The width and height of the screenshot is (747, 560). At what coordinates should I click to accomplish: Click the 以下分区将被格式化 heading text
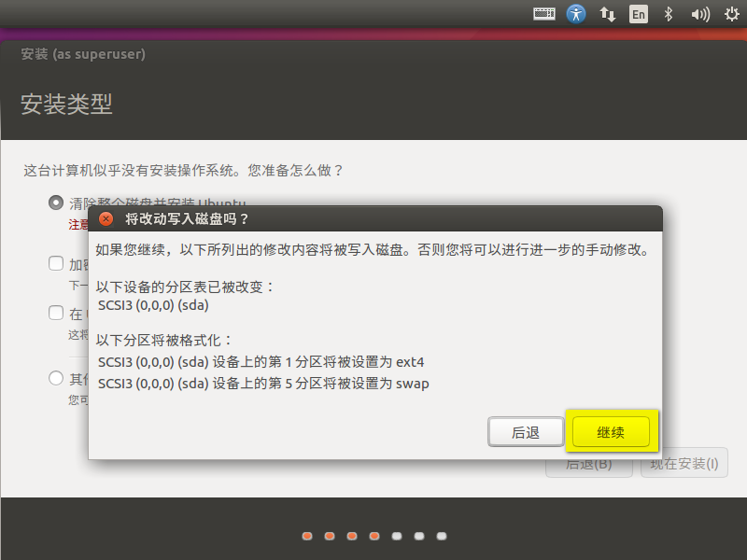[x=164, y=340]
